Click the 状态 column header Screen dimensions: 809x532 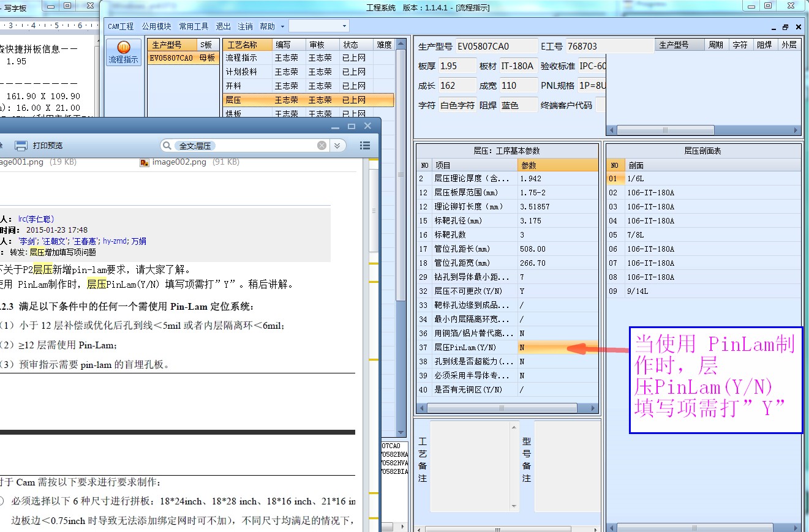357,45
